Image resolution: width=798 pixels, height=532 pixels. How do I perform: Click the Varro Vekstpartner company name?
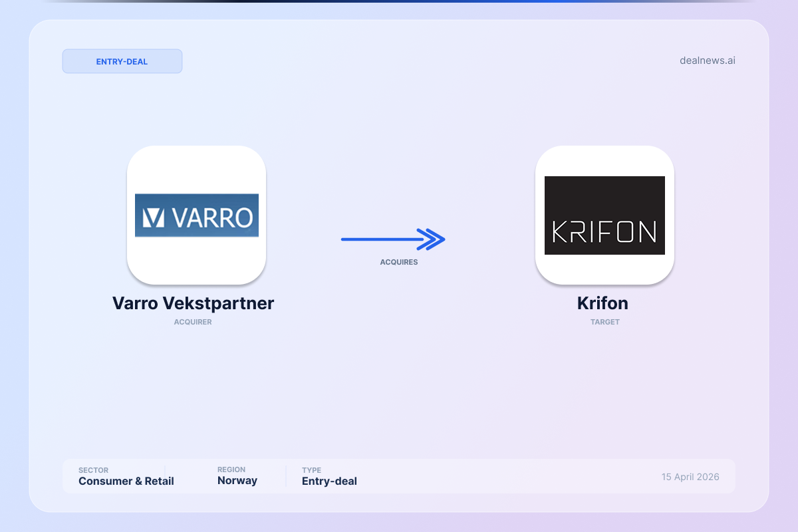click(x=193, y=303)
